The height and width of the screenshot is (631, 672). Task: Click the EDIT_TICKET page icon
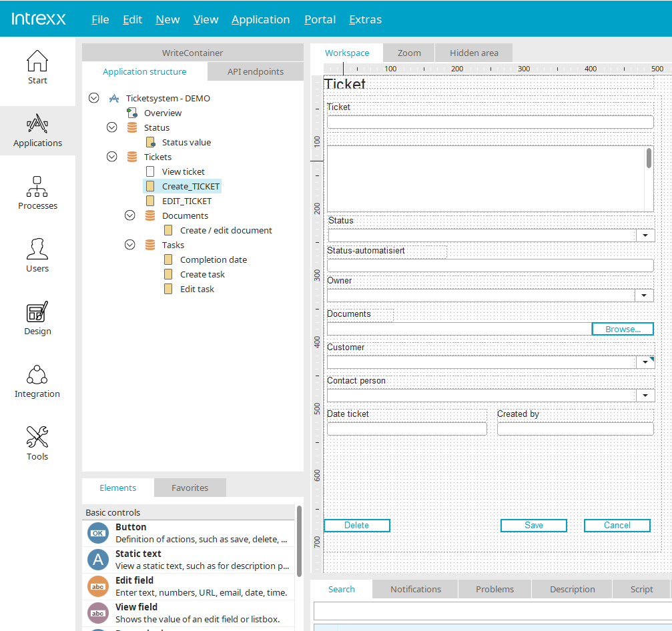tap(150, 201)
